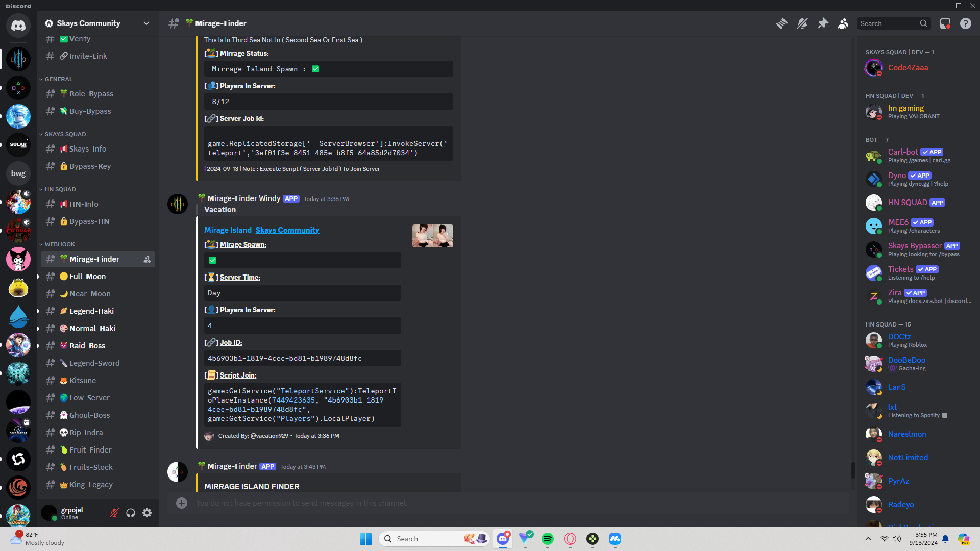Open MEE6 bot profile avatar
Image resolution: width=980 pixels, height=551 pixels.
coord(874,226)
